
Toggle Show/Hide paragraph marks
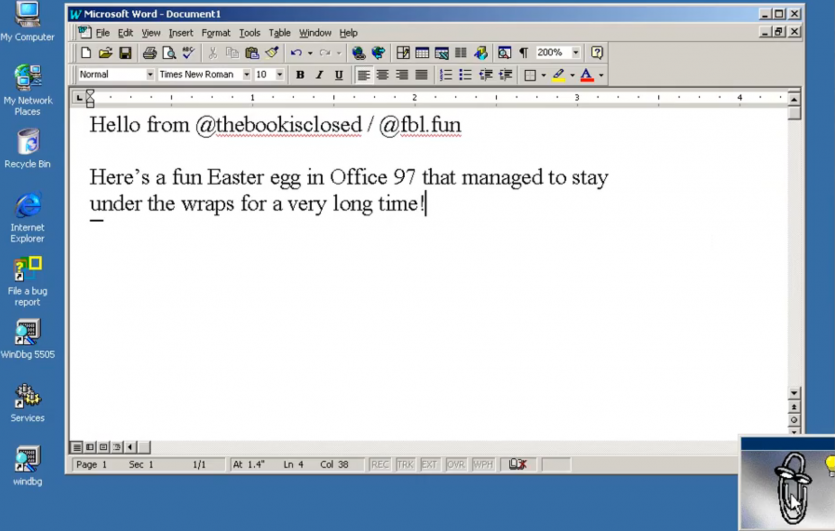[523, 53]
